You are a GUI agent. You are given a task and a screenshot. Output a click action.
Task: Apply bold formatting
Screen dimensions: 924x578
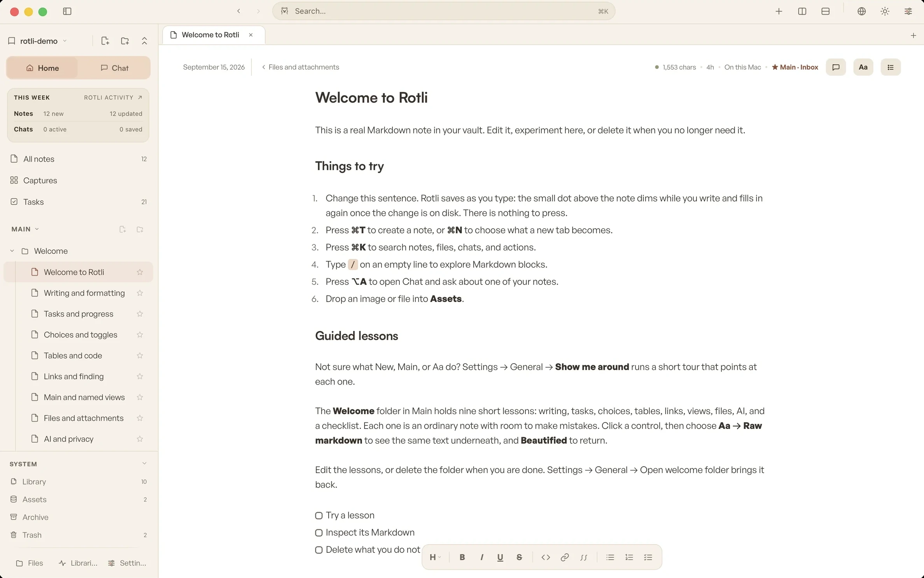[462, 557]
